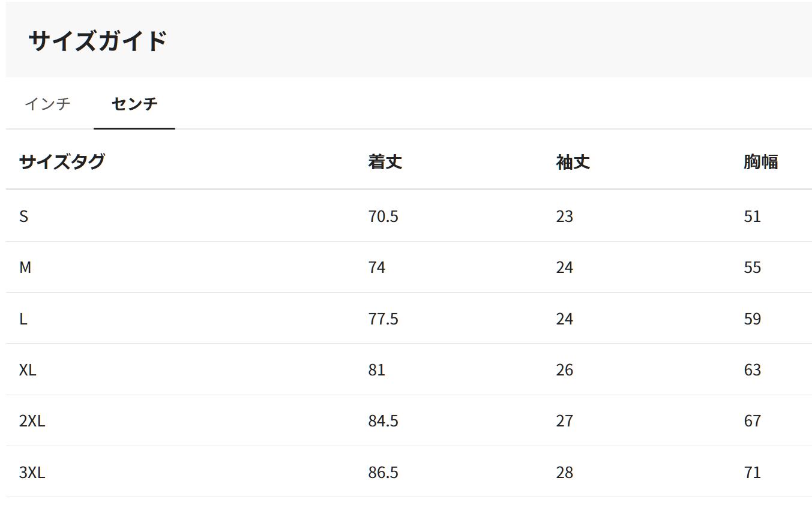Image resolution: width=812 pixels, height=508 pixels.
Task: Select the 3XL size row label
Action: [32, 473]
